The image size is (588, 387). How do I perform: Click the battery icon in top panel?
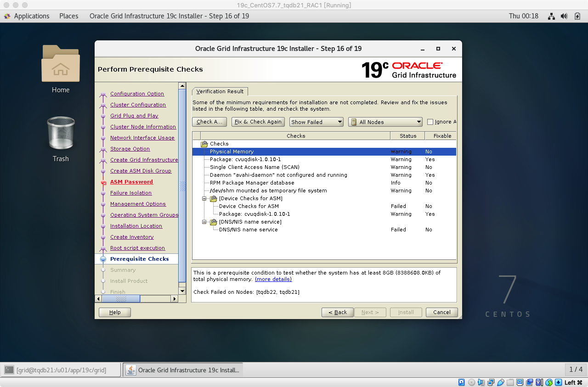[578, 16]
